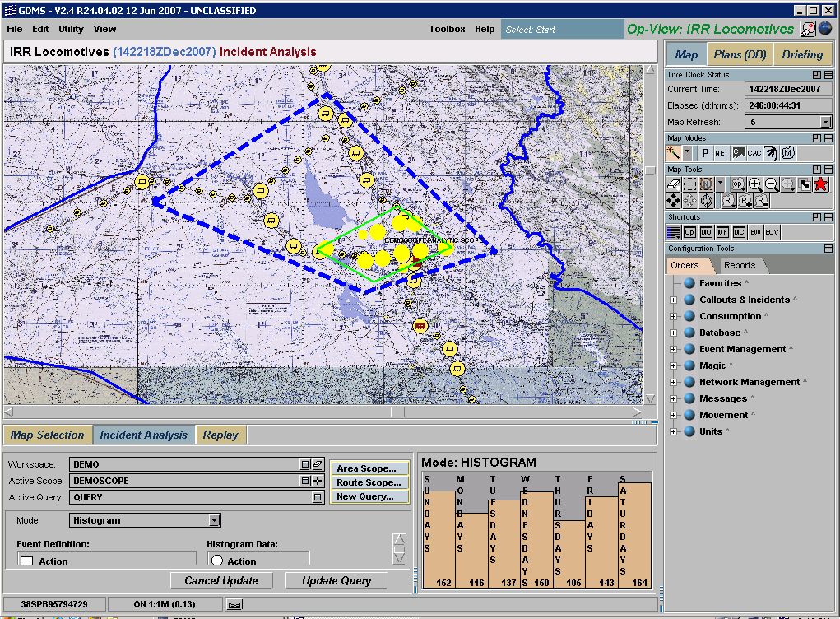Image resolution: width=840 pixels, height=619 pixels.
Task: Open the Utility menu
Action: pos(71,29)
